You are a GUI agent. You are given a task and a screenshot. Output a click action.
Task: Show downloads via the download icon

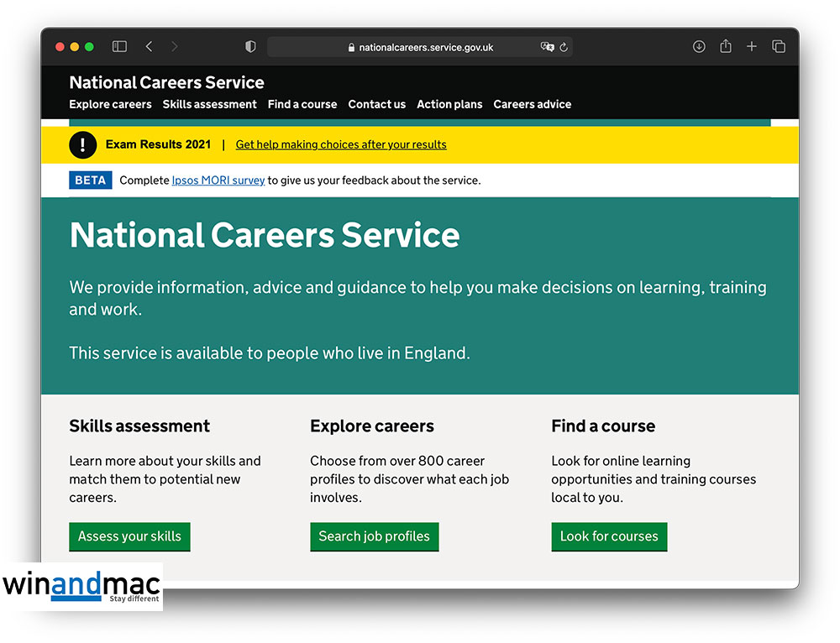(699, 47)
